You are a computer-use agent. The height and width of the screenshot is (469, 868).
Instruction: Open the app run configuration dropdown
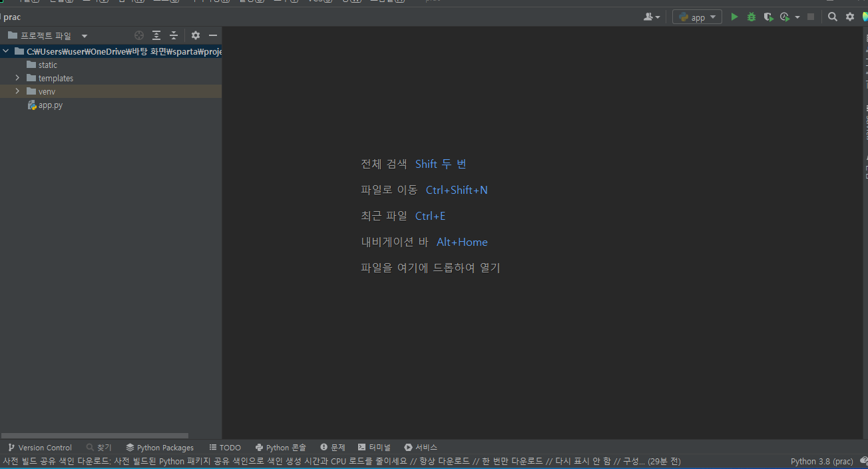click(x=697, y=17)
